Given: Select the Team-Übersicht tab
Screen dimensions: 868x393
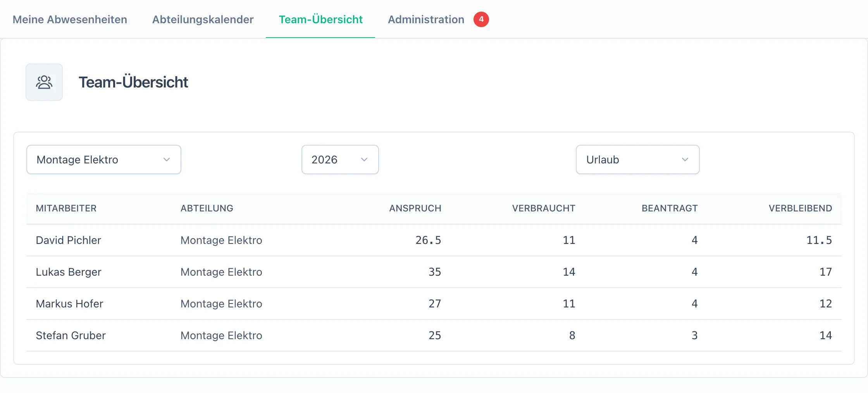Looking at the screenshot, I should pyautogui.click(x=320, y=19).
